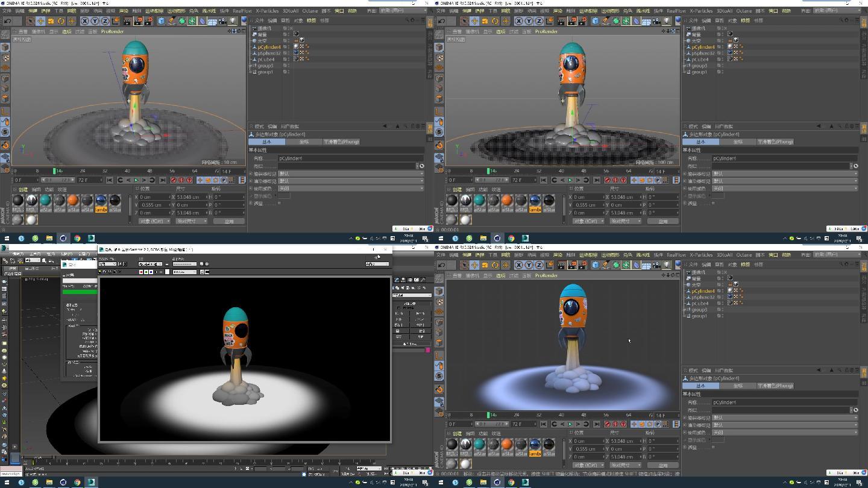Click the Camera object icon in top-right window
868x488 pixels.
coord(656,21)
